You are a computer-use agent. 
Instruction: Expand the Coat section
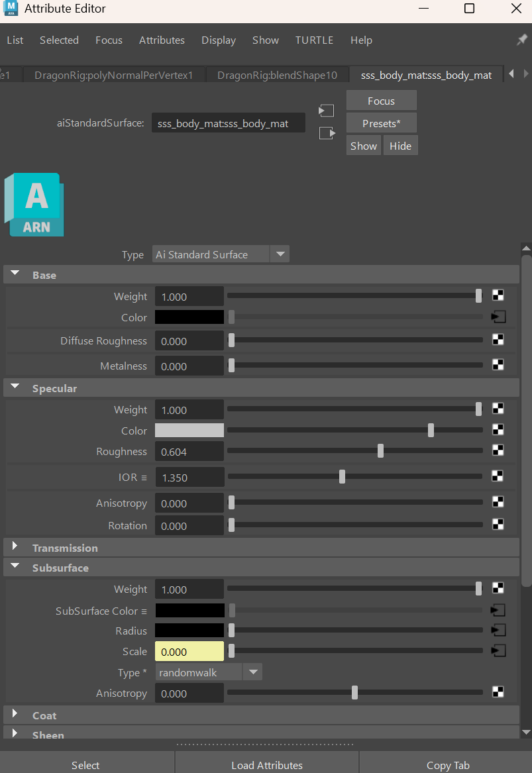point(15,714)
